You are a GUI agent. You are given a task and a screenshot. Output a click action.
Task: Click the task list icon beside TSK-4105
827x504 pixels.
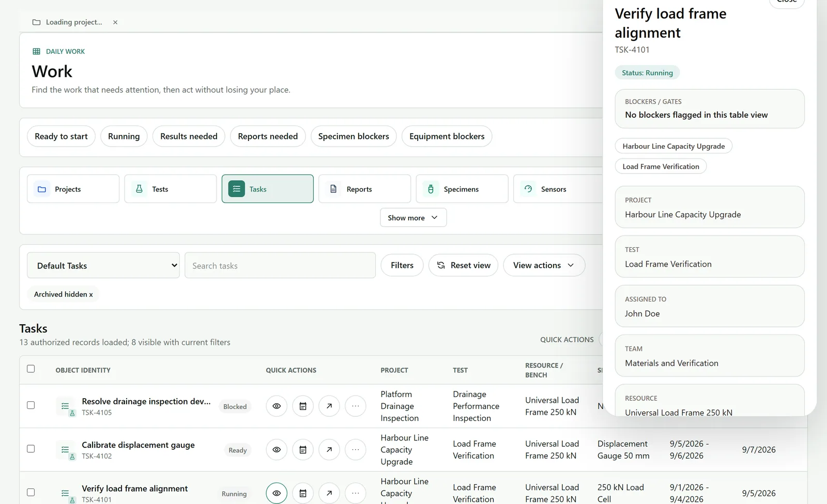pos(66,406)
